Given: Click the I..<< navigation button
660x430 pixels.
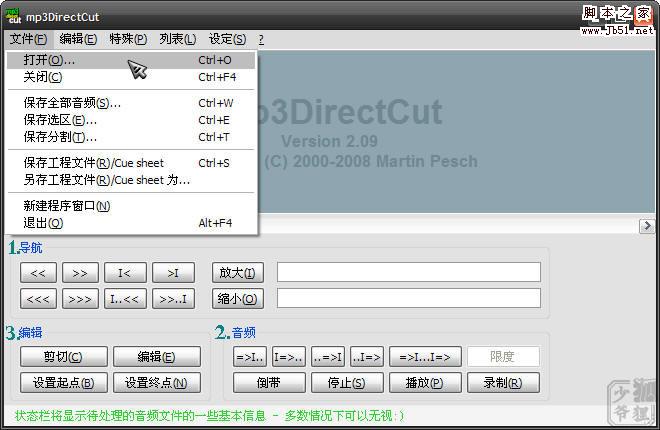Looking at the screenshot, I should (125, 299).
